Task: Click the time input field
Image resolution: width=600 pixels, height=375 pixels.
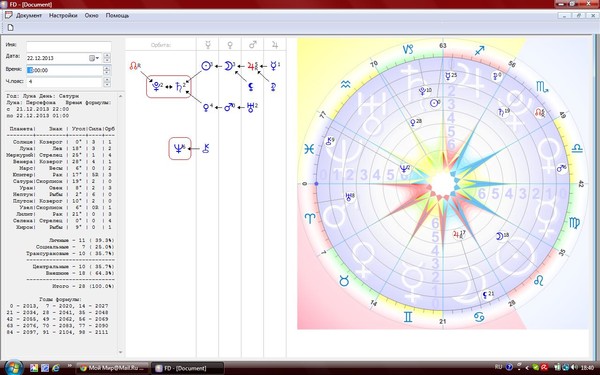Action: pos(64,70)
